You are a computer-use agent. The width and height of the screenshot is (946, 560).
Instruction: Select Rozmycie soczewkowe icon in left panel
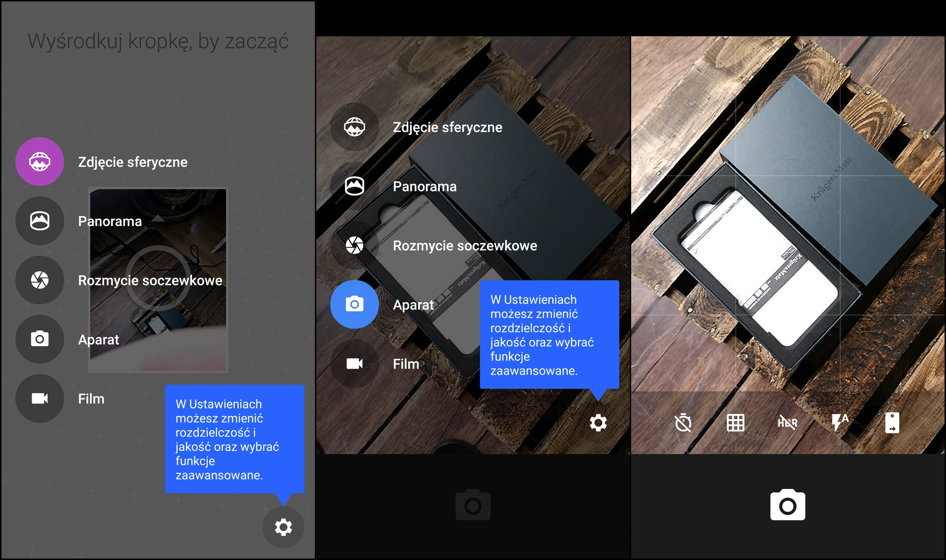point(40,280)
